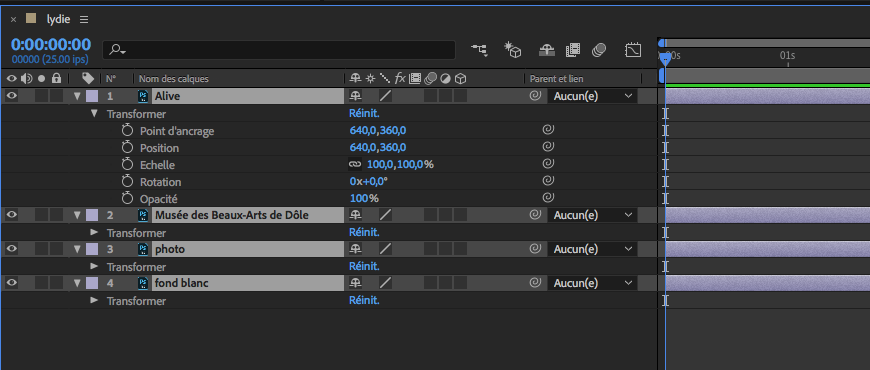Click the Nom des calques column header
Screen dimensions: 870x370
[174, 79]
